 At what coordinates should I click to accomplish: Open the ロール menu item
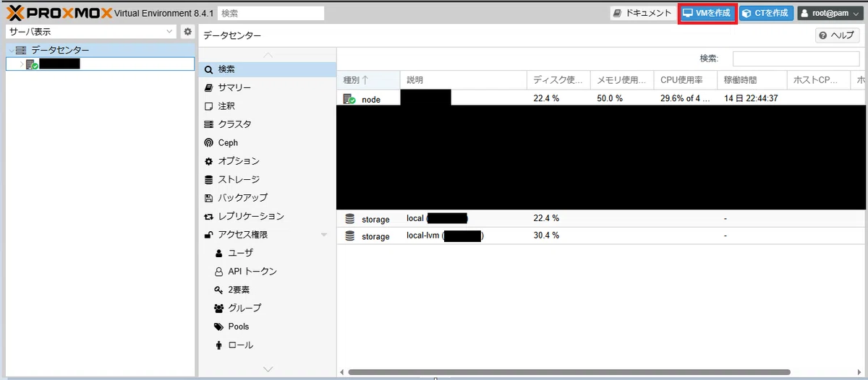pos(267,345)
